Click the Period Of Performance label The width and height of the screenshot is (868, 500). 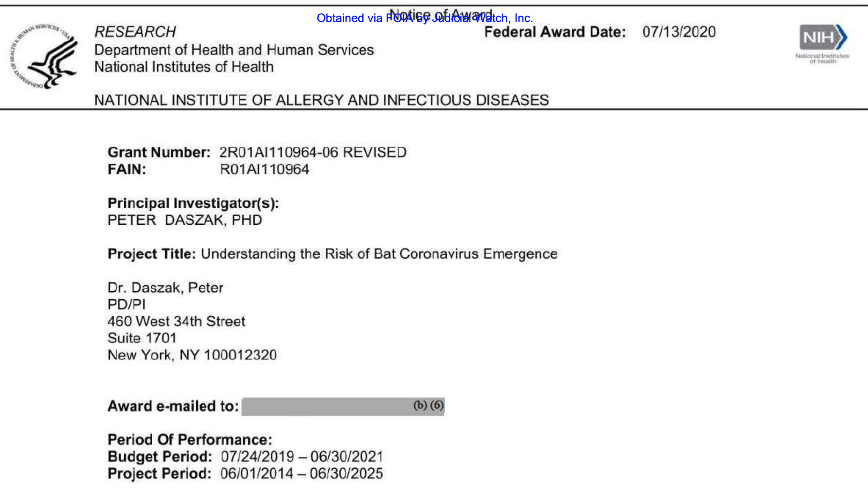pos(189,440)
